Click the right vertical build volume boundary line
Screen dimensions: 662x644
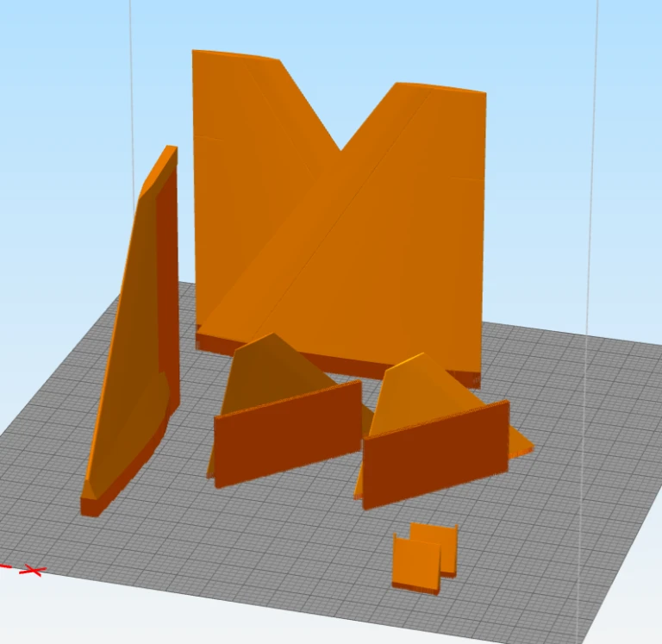click(597, 172)
